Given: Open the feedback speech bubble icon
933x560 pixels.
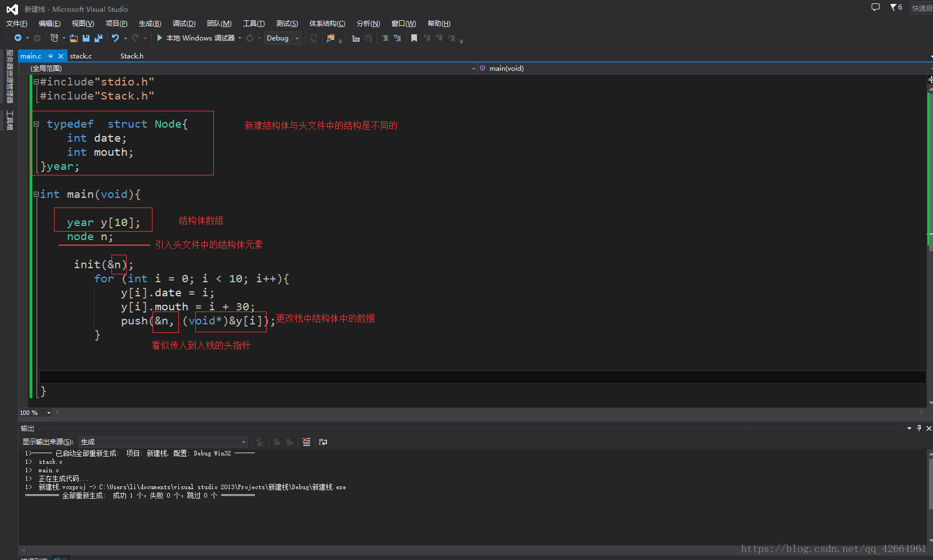Looking at the screenshot, I should (876, 7).
